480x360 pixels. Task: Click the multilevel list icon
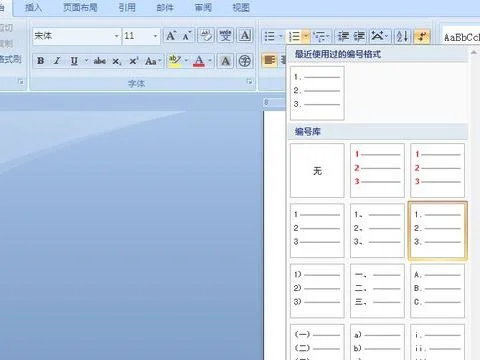coord(320,36)
